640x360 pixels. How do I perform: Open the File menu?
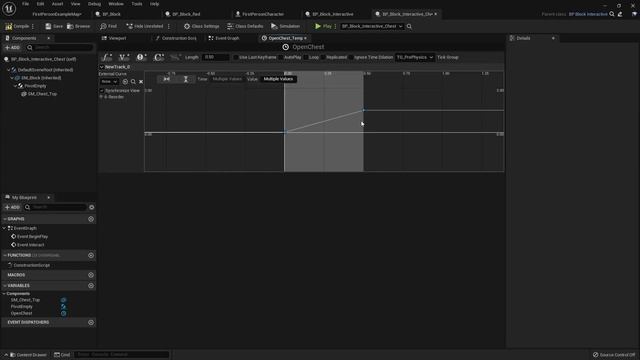click(x=25, y=4)
